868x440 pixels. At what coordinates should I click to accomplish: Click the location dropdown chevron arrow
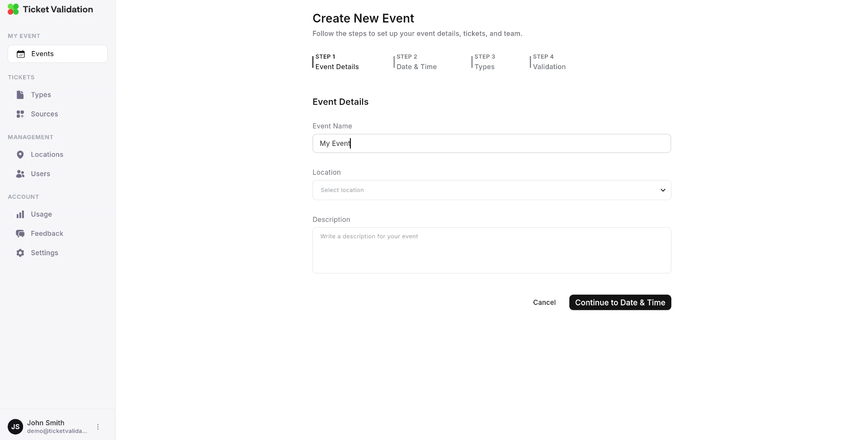coord(663,190)
